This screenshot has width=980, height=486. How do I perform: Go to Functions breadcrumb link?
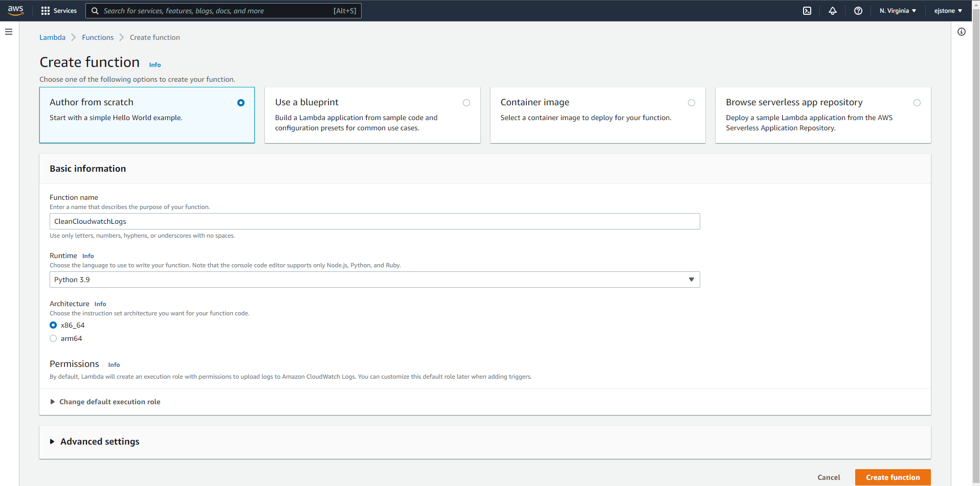point(98,37)
